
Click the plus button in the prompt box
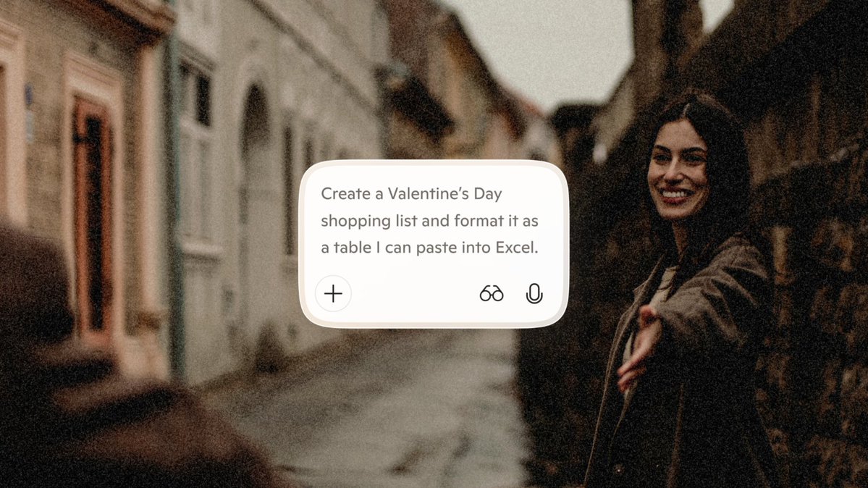pyautogui.click(x=333, y=293)
